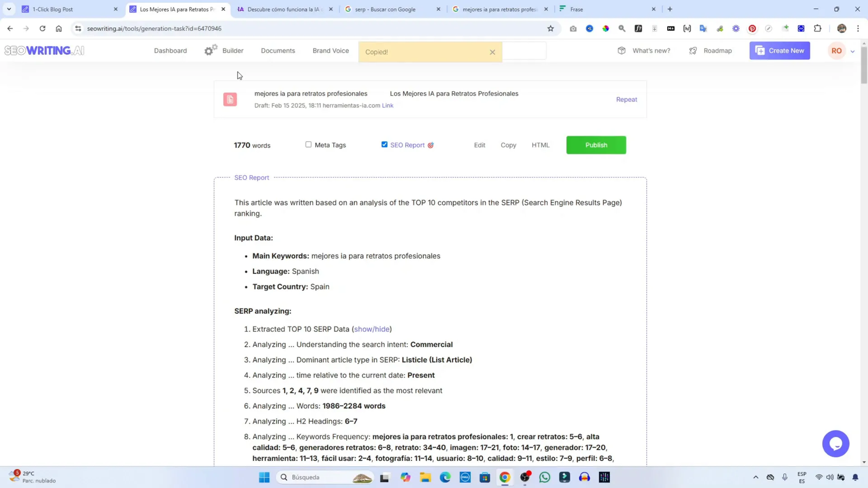Click the Repeat link on the article row
Viewport: 868px width, 488px height.
coord(626,99)
